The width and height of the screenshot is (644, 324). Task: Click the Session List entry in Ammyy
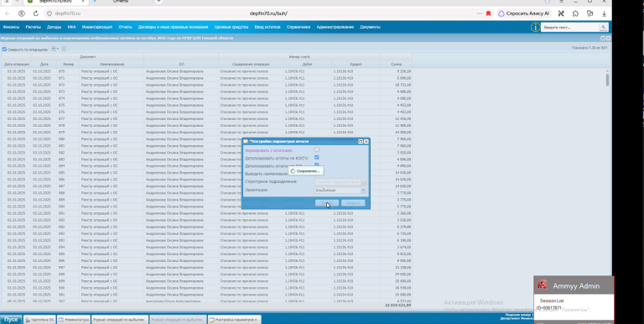[x=552, y=301]
